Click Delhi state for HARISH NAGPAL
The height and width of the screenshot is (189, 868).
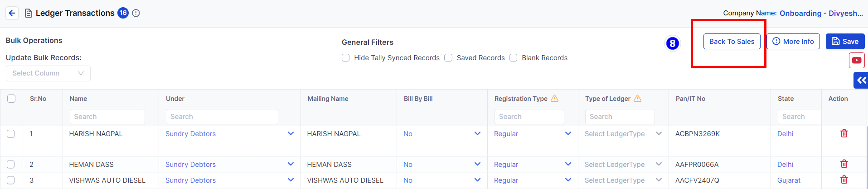click(x=785, y=134)
